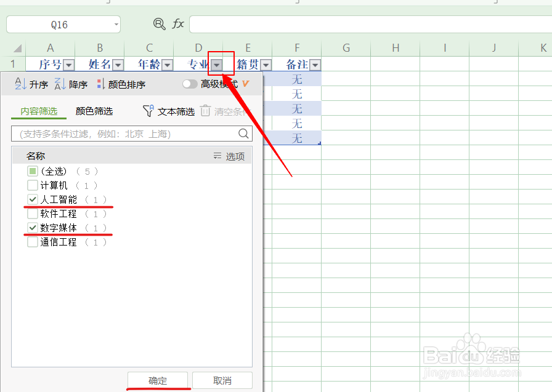Open the 序号 column filter dropdown

pyautogui.click(x=68, y=65)
